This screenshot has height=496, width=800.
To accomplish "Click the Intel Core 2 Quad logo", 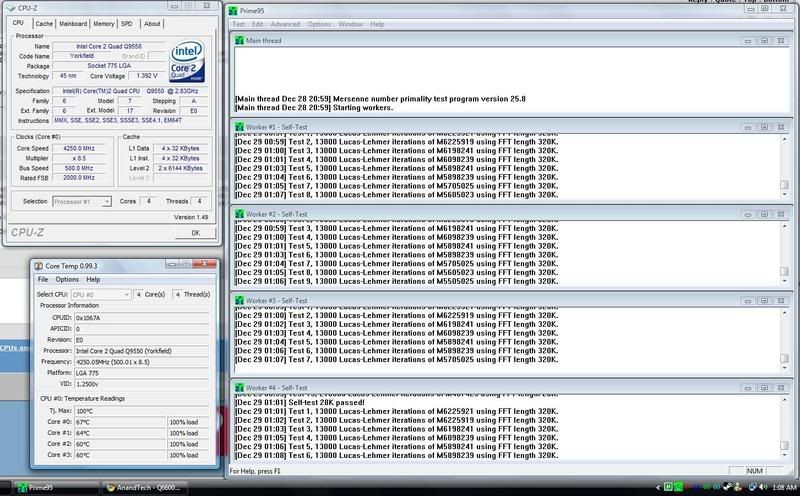I will click(x=189, y=60).
